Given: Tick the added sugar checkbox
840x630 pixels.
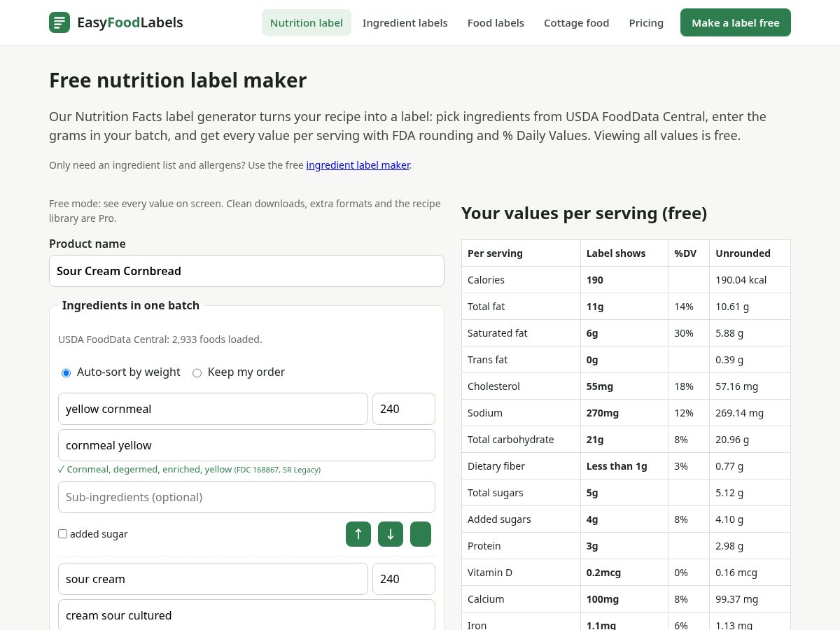Looking at the screenshot, I should tap(63, 533).
